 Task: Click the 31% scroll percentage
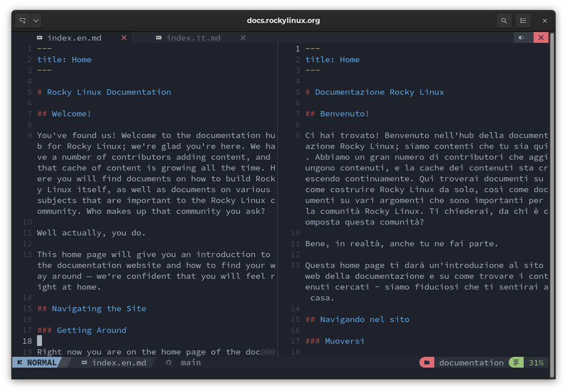[536, 363]
